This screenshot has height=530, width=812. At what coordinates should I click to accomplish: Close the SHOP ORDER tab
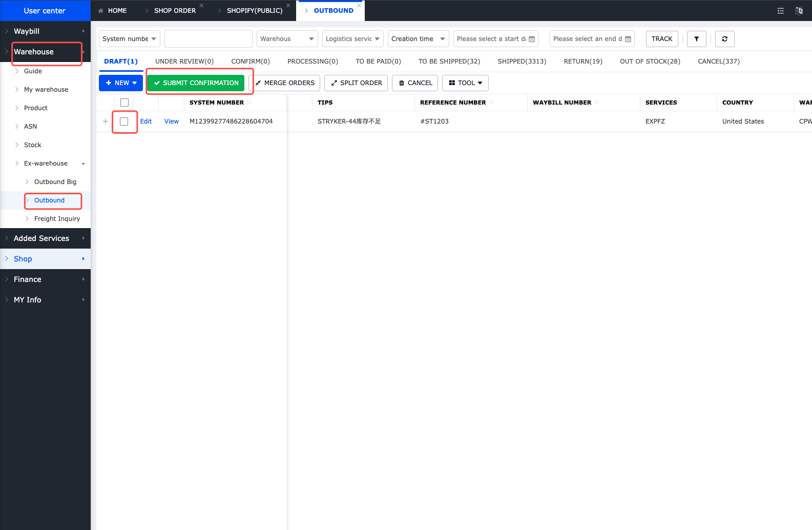(x=201, y=5)
